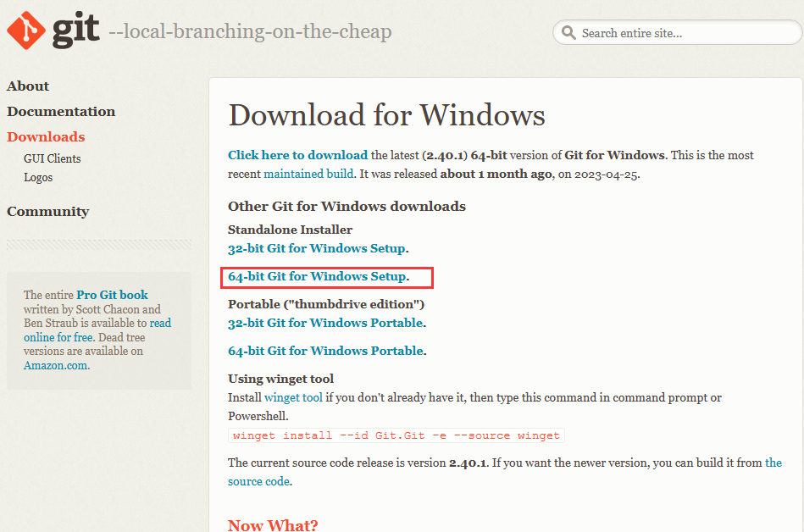Download 64-bit Git for Windows Portable
The image size is (804, 532).
325,351
